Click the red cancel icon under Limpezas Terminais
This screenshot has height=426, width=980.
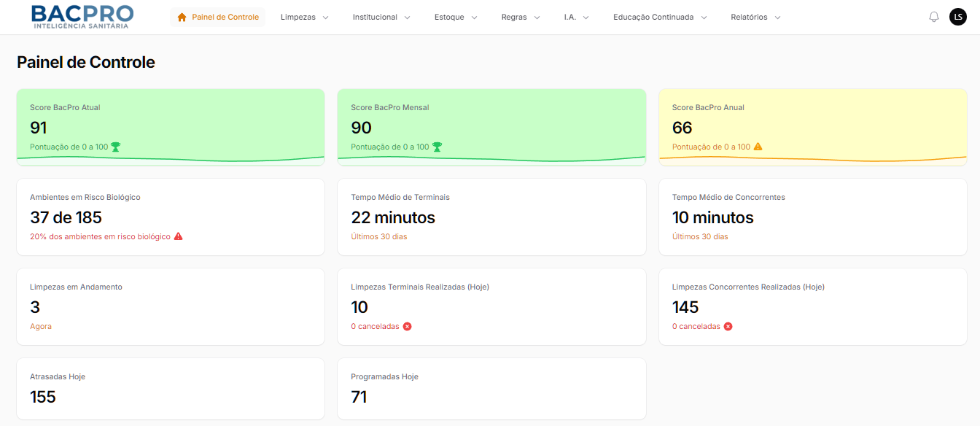pyautogui.click(x=407, y=326)
